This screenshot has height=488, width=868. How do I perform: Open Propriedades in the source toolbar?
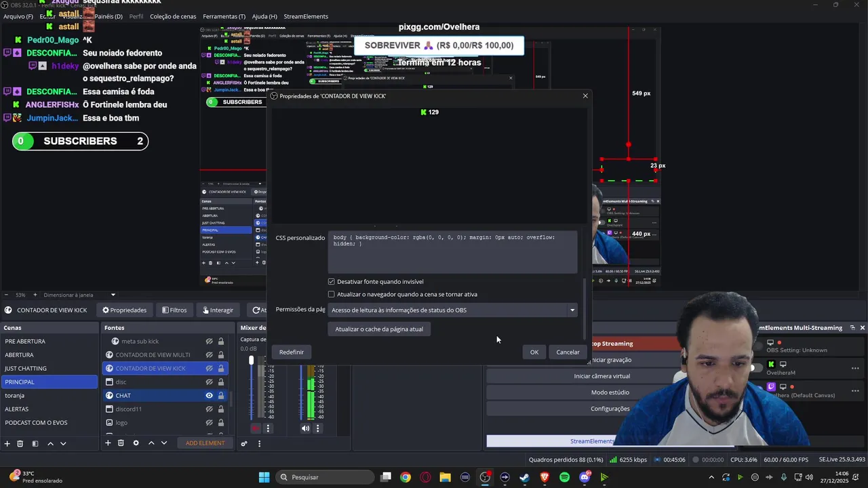point(125,310)
